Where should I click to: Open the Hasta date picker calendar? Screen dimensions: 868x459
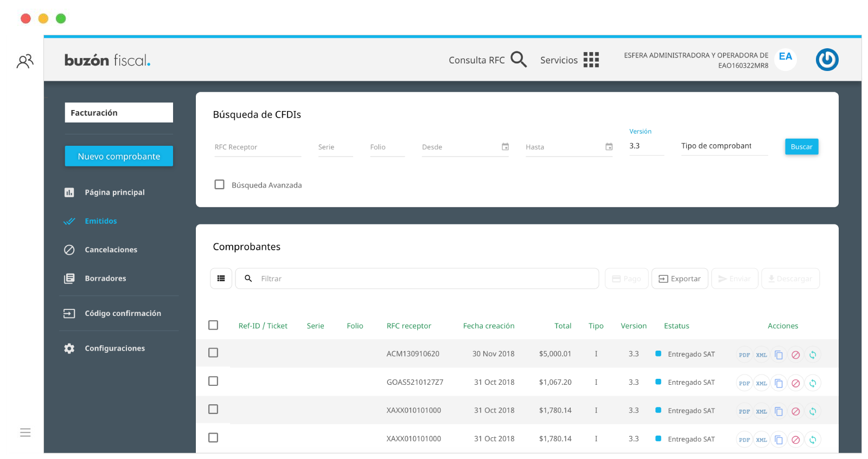609,147
